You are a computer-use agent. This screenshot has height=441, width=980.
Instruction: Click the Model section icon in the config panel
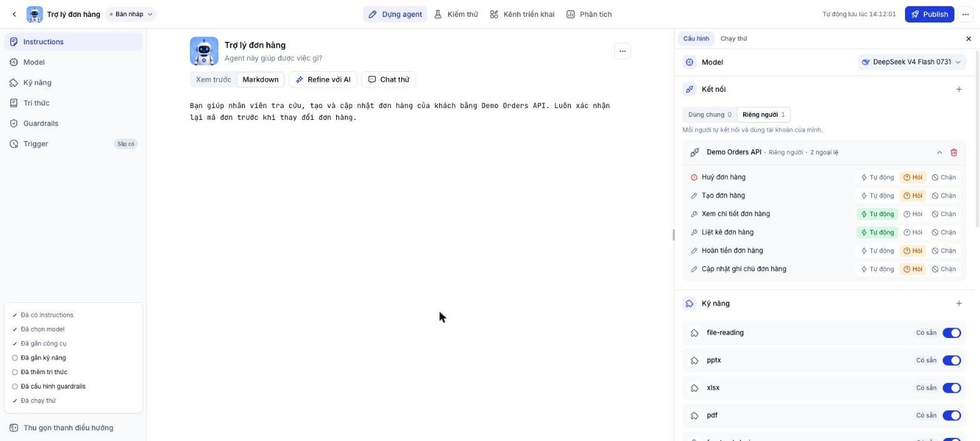689,62
